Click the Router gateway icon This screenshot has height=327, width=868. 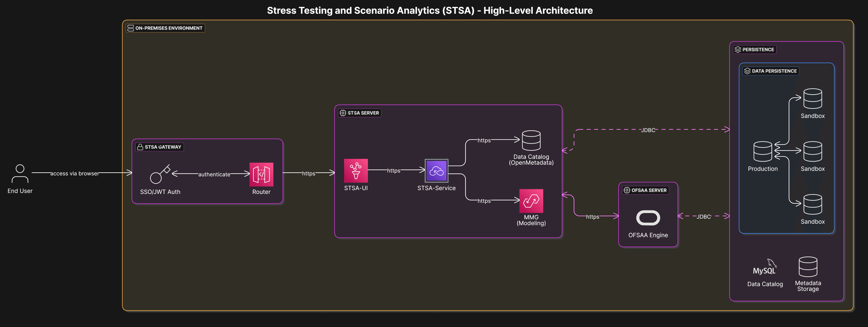tap(261, 174)
